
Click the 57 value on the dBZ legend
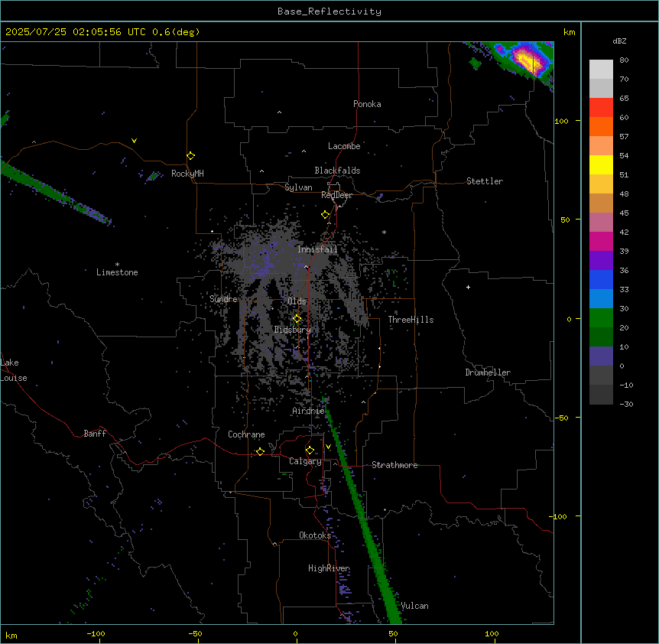tap(624, 136)
